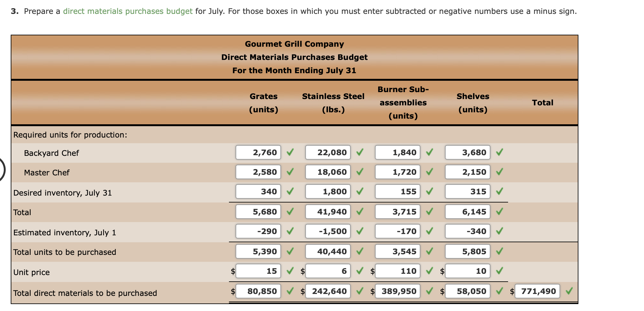This screenshot has width=644, height=311.
Task: Click the checkmark next to Master Chef 18,060 lbs
Action: pos(360,172)
